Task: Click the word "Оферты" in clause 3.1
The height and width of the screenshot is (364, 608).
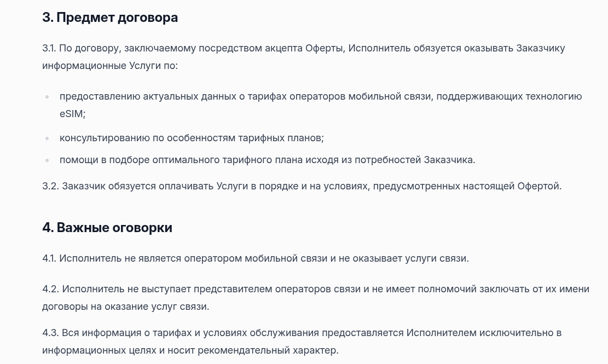Action: (325, 48)
